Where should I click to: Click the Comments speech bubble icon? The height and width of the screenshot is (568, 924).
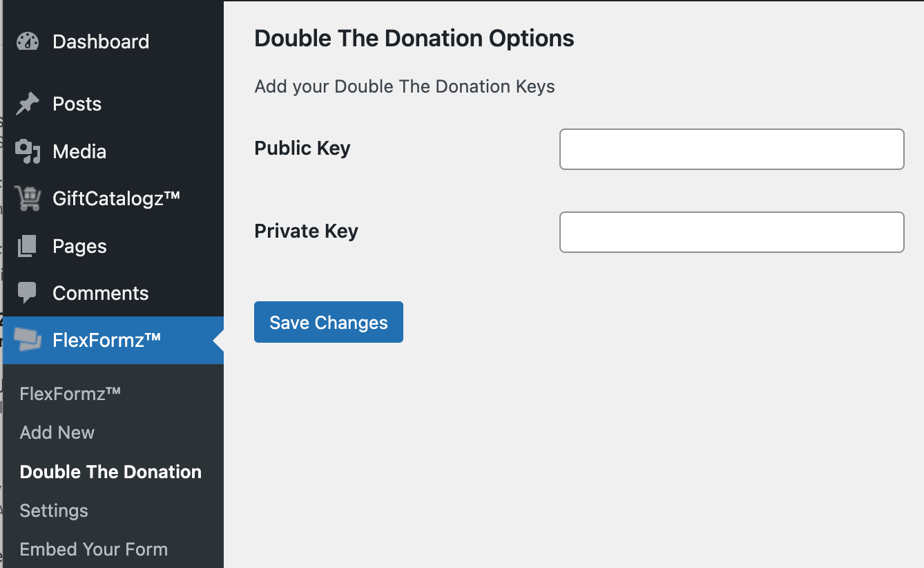(x=28, y=293)
